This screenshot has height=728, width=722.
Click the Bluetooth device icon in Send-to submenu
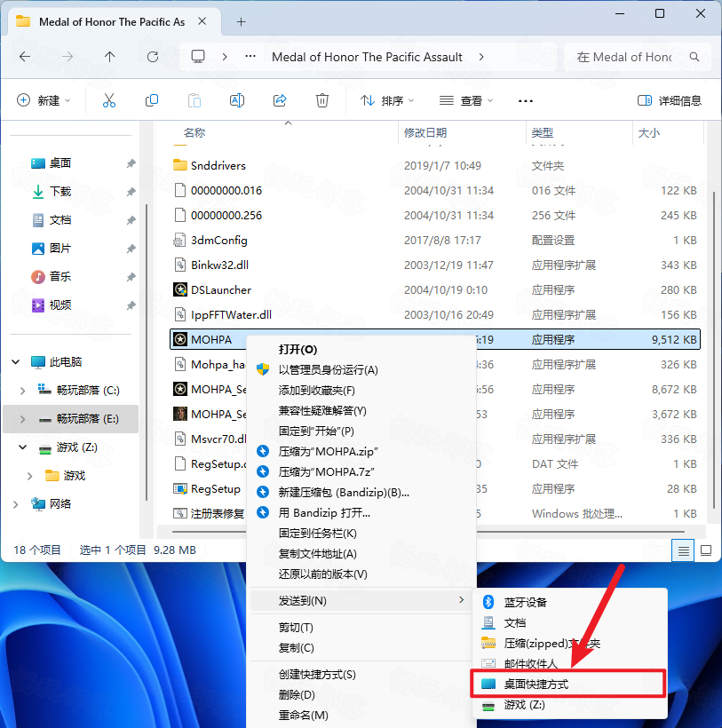coord(488,602)
